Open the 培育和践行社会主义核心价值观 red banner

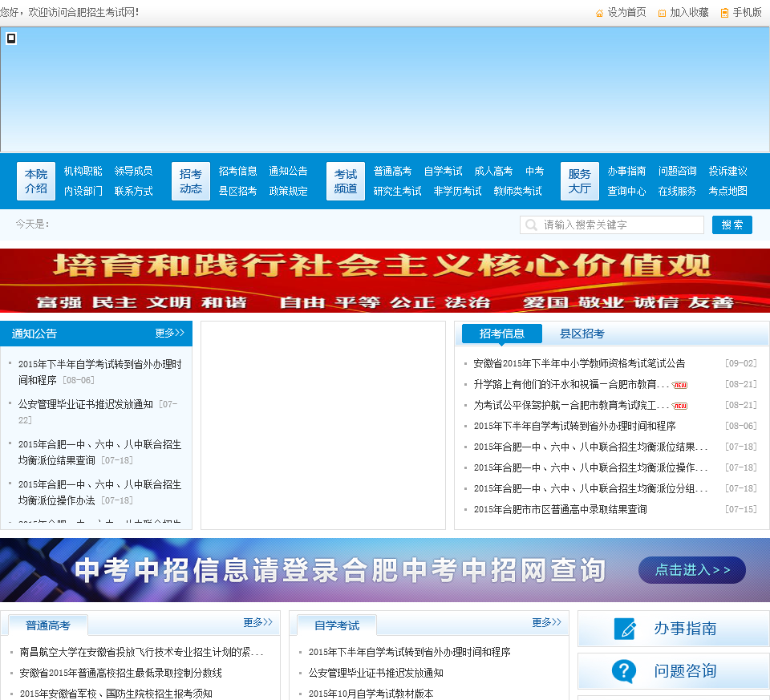[x=385, y=281]
